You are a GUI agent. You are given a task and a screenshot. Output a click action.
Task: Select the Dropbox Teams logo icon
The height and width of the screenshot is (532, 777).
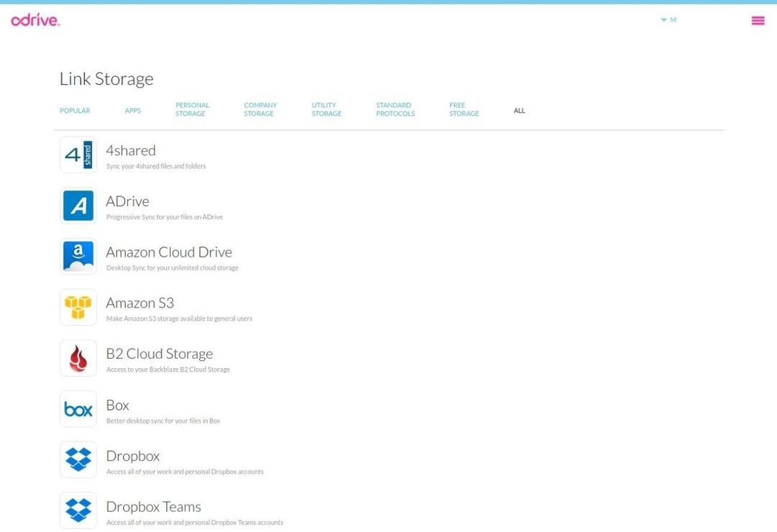click(x=78, y=510)
